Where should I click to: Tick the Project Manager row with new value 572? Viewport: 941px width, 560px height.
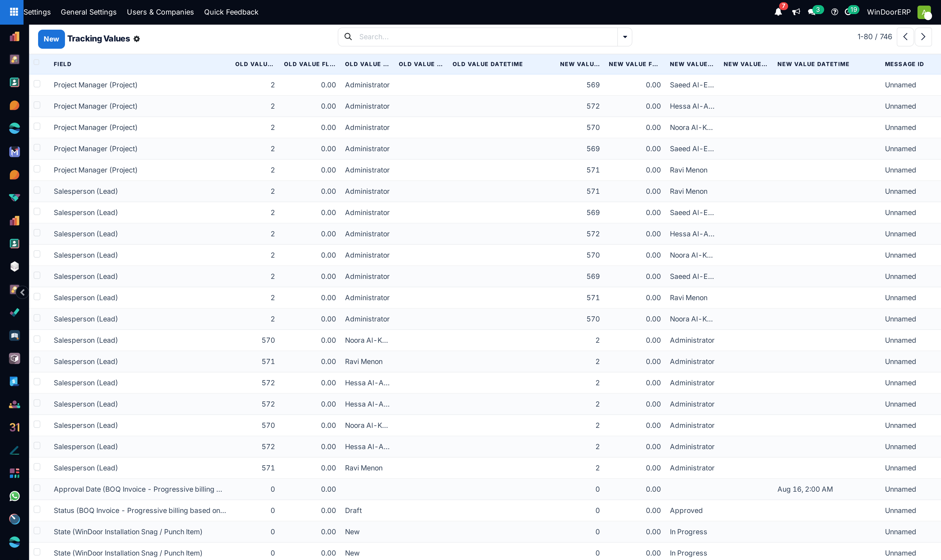(37, 105)
